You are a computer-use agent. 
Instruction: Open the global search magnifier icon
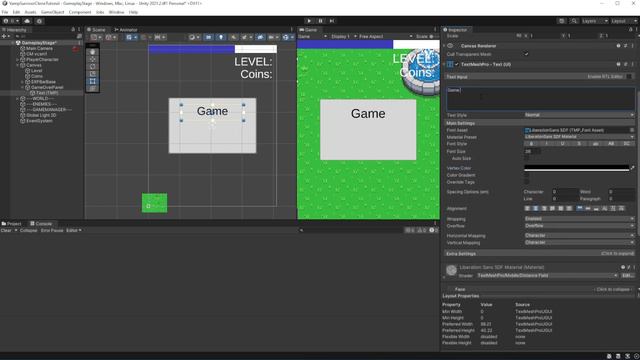(x=574, y=21)
